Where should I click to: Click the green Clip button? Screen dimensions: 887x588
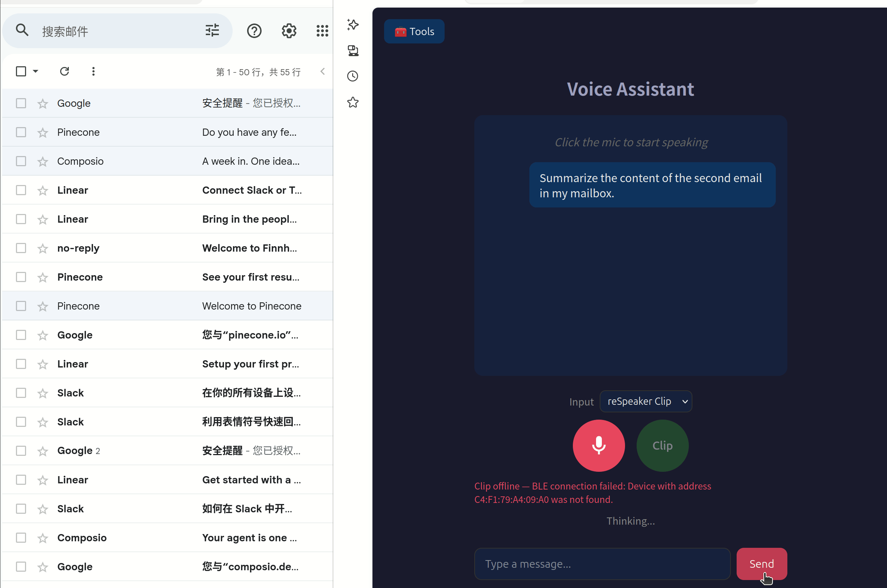click(x=662, y=445)
